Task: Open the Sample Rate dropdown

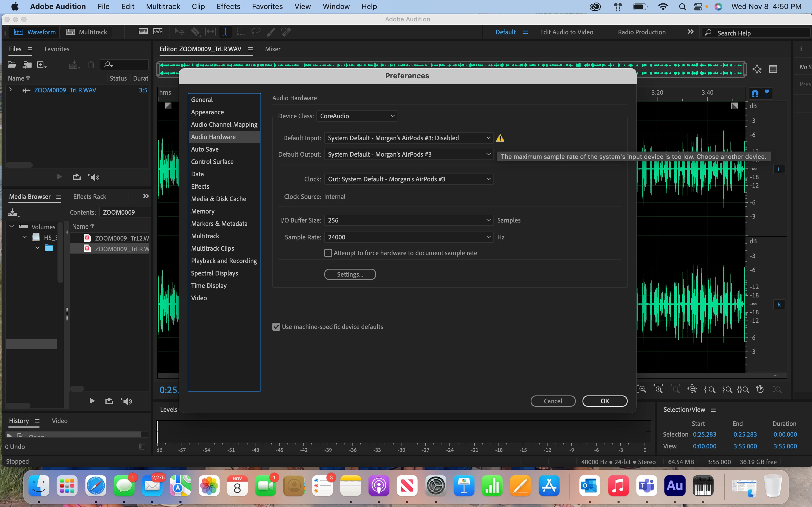Action: tap(408, 237)
